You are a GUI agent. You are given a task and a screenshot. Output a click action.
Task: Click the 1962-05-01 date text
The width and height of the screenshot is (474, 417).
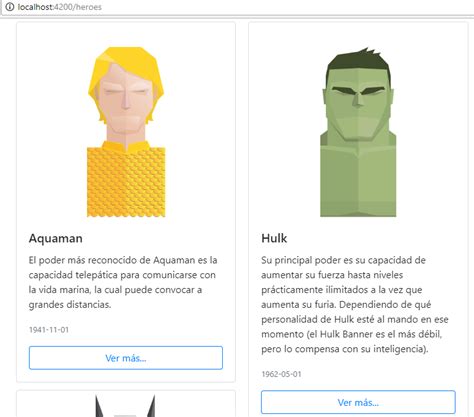coord(281,374)
